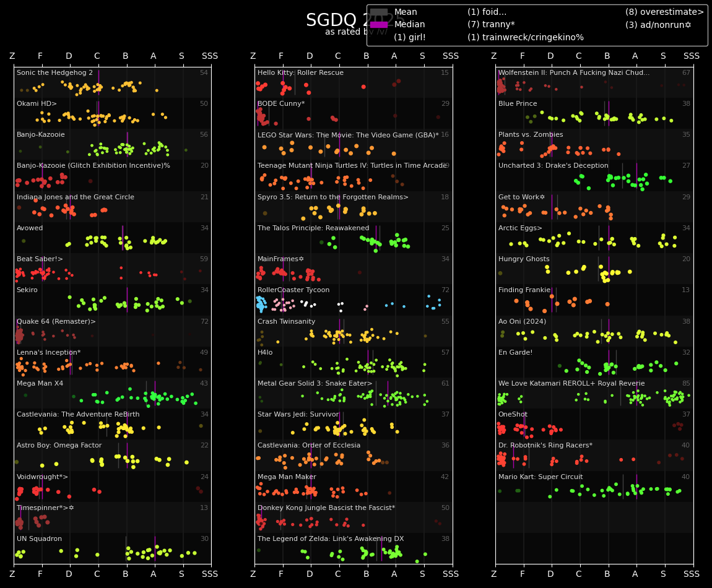Click the gray Mean legend swatch

coord(379,12)
